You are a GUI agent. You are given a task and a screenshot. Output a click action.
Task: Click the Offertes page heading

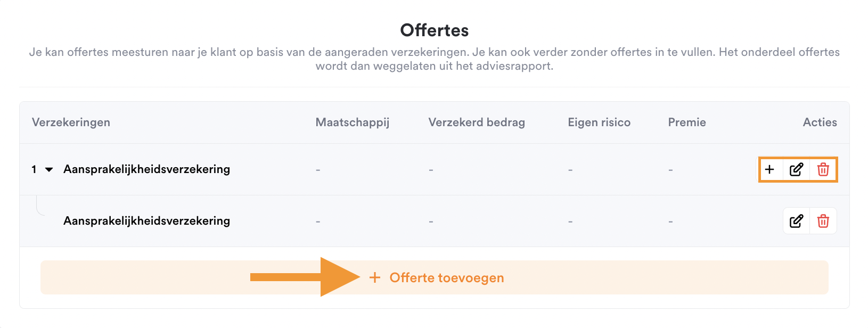[x=435, y=30]
